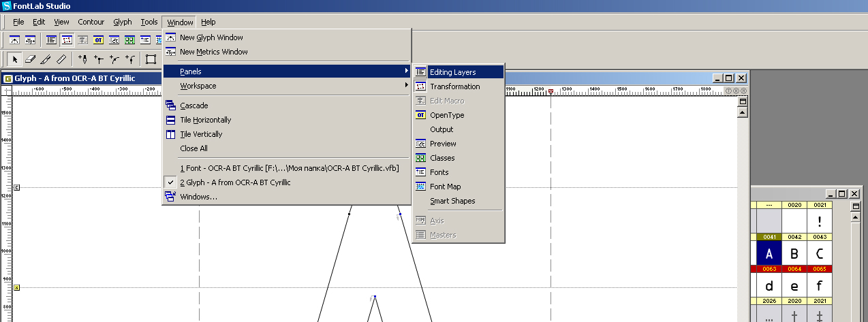
Task: Select OpenType in Panels submenu
Action: click(458, 115)
